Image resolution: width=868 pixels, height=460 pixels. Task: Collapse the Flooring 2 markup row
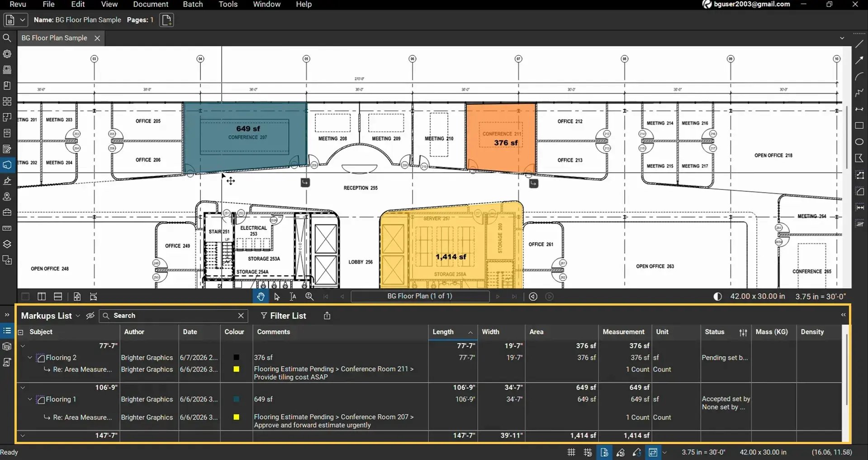(30, 358)
